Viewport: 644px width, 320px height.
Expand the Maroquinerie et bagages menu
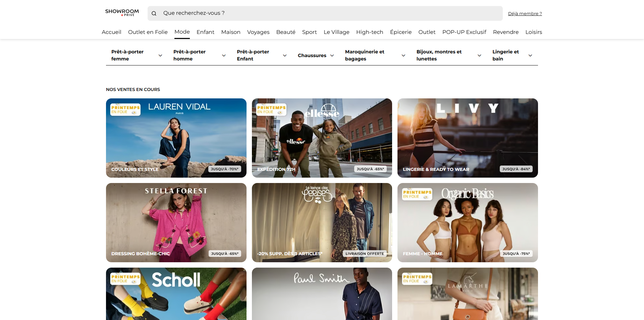375,55
